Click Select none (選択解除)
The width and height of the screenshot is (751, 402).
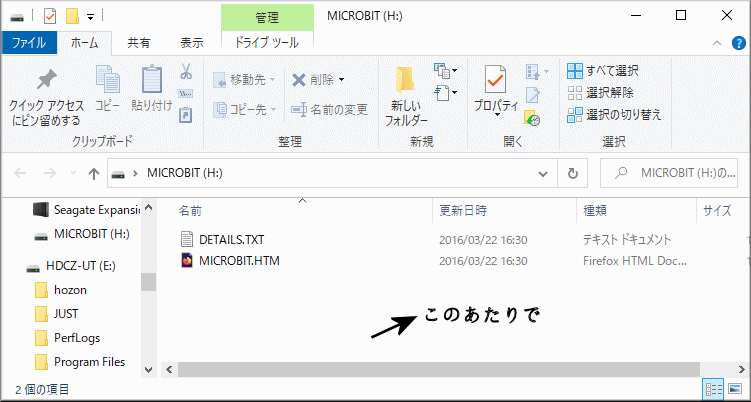(600, 92)
